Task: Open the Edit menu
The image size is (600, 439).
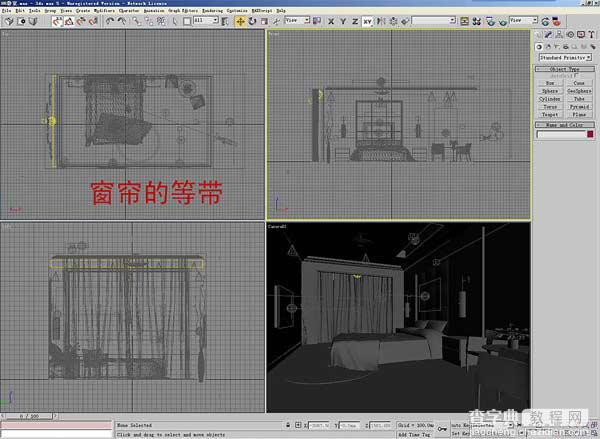Action: coord(20,11)
